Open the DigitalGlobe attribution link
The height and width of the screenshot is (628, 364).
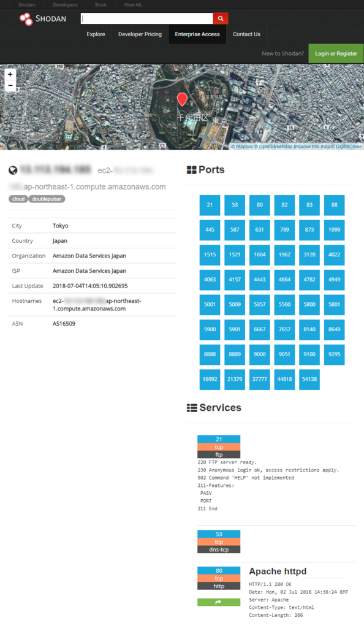(x=346, y=147)
